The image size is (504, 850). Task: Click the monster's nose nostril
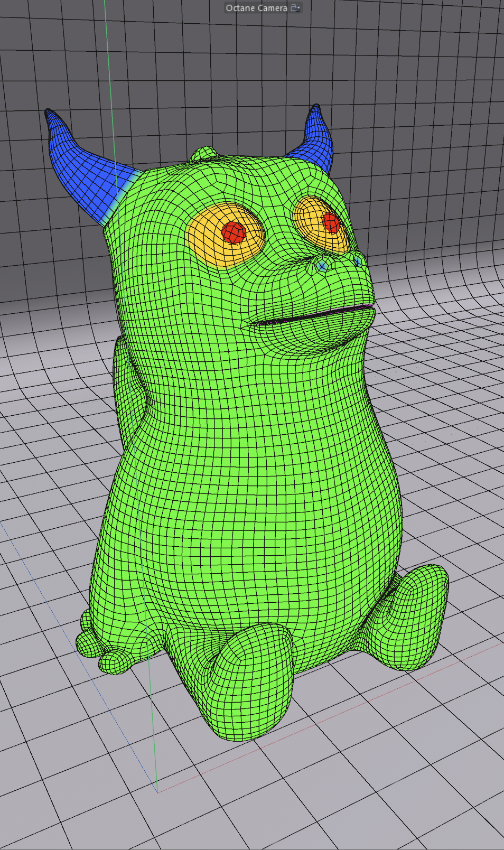321,266
